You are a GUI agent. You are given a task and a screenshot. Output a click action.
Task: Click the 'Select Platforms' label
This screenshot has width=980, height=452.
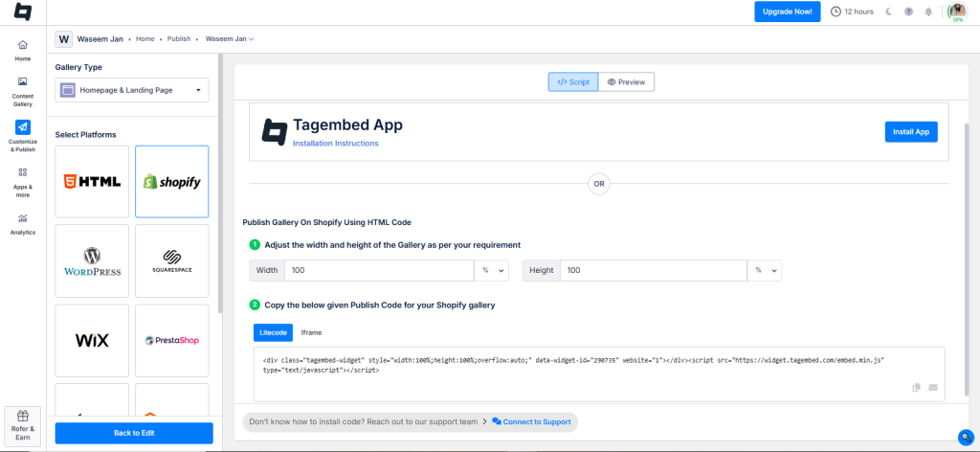click(x=85, y=134)
